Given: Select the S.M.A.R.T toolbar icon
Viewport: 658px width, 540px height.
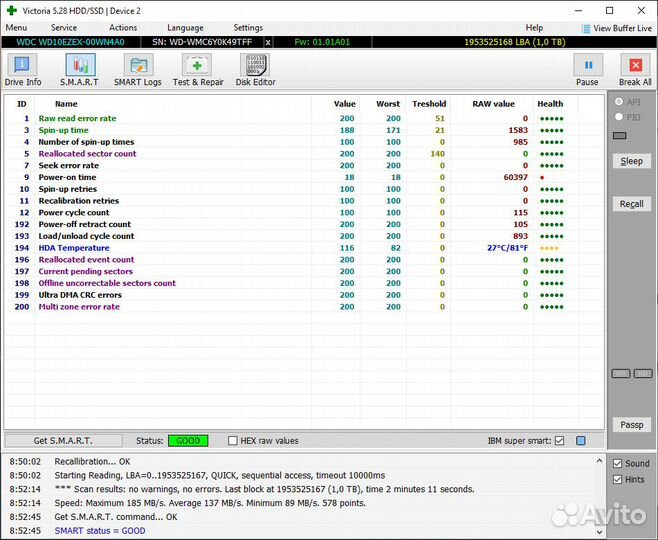Looking at the screenshot, I should point(79,69).
